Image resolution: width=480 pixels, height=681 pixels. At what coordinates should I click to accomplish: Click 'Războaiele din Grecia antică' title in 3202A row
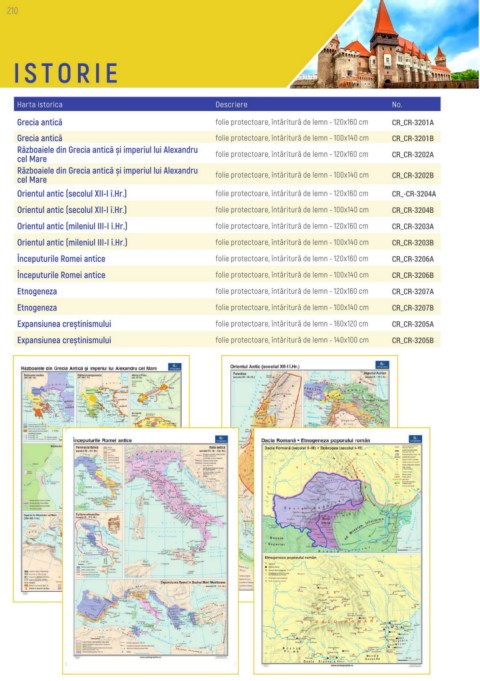click(x=107, y=154)
